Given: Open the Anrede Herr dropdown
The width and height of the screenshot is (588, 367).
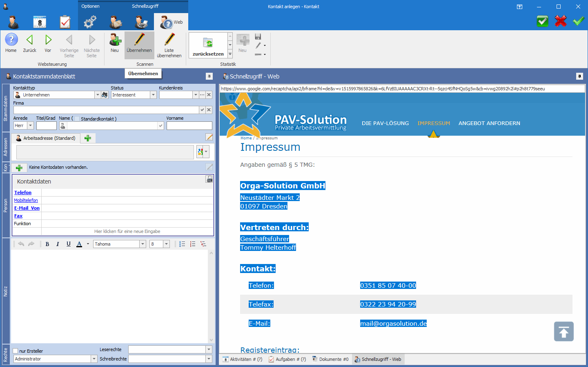Looking at the screenshot, I should (30, 126).
